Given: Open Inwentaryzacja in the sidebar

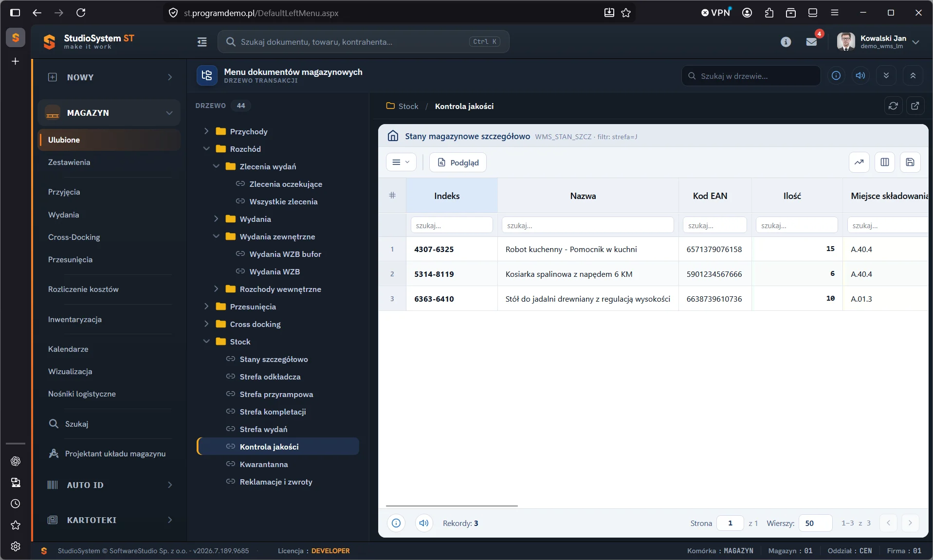Looking at the screenshot, I should (75, 319).
